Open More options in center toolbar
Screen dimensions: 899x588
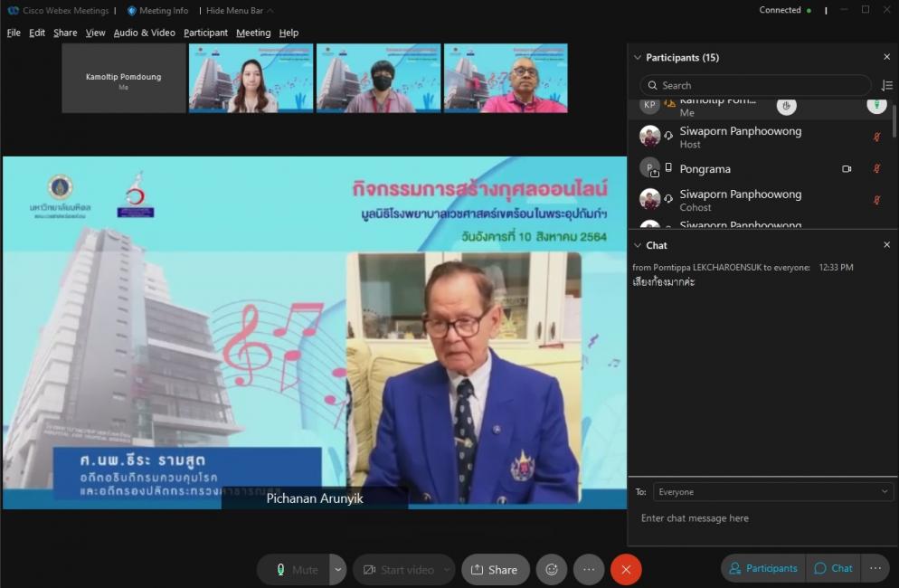pos(589,570)
